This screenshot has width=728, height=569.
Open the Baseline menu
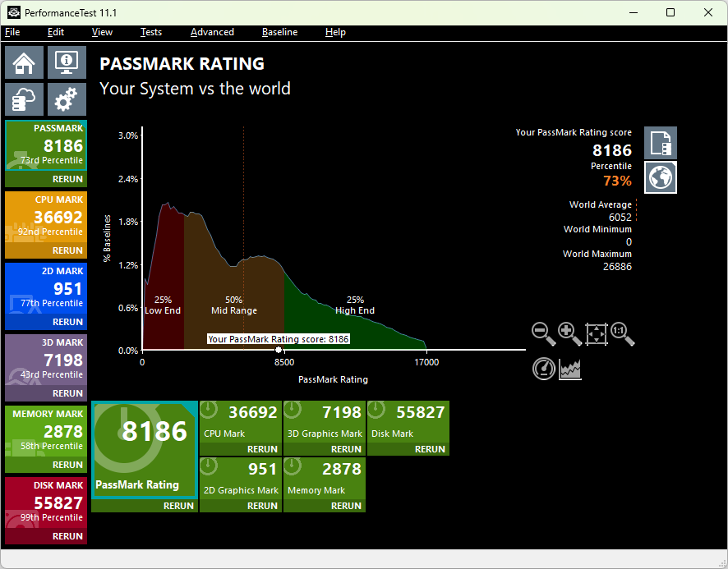pyautogui.click(x=279, y=32)
